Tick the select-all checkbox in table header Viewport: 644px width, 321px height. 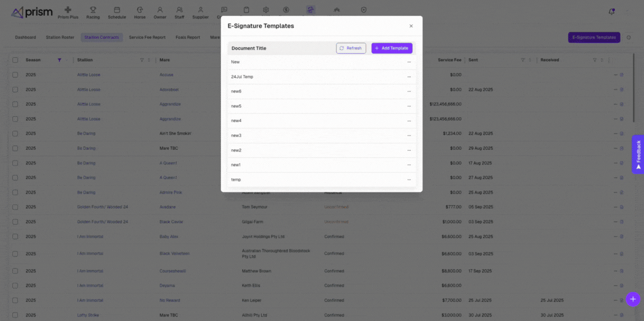point(15,60)
